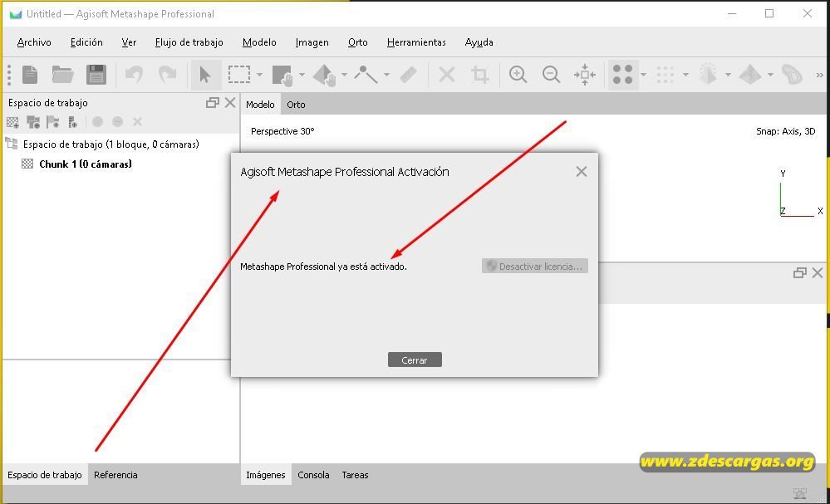
Task: Select the Navigation arrow pointer tool
Action: [205, 75]
